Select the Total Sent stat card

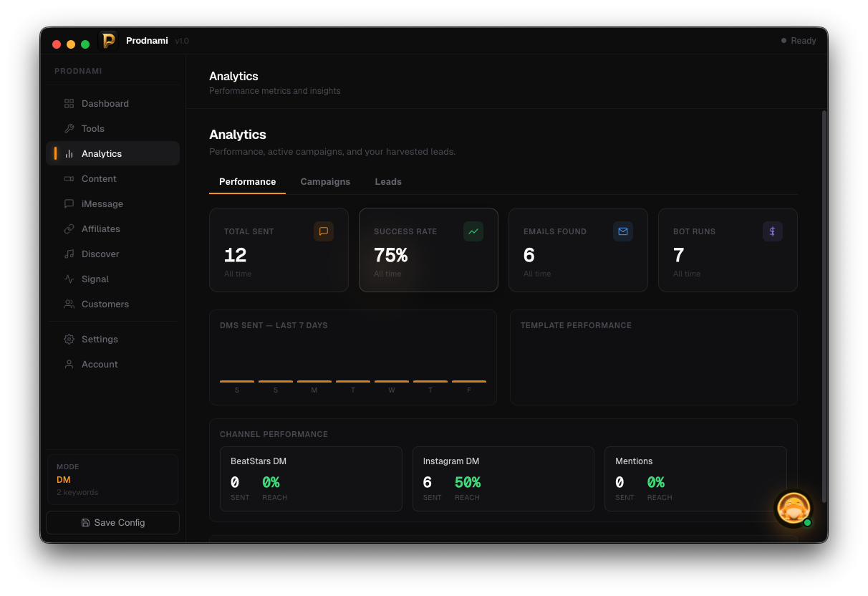pyautogui.click(x=279, y=250)
